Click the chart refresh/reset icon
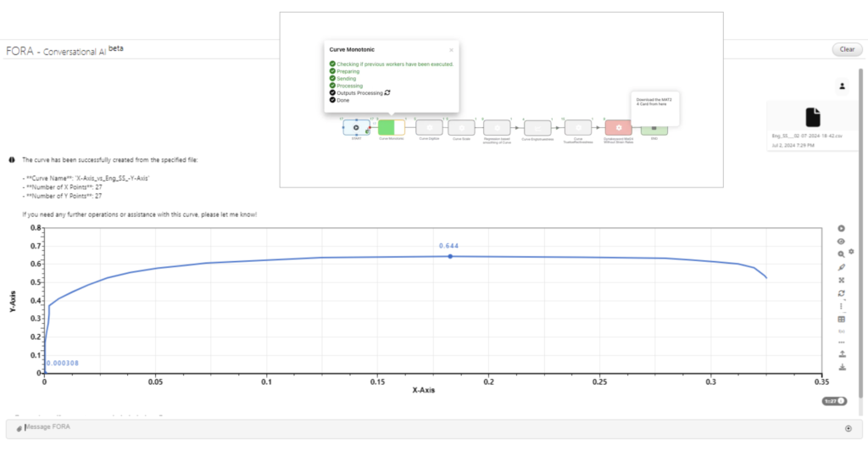Image resolution: width=868 pixels, height=451 pixels. pyautogui.click(x=842, y=293)
